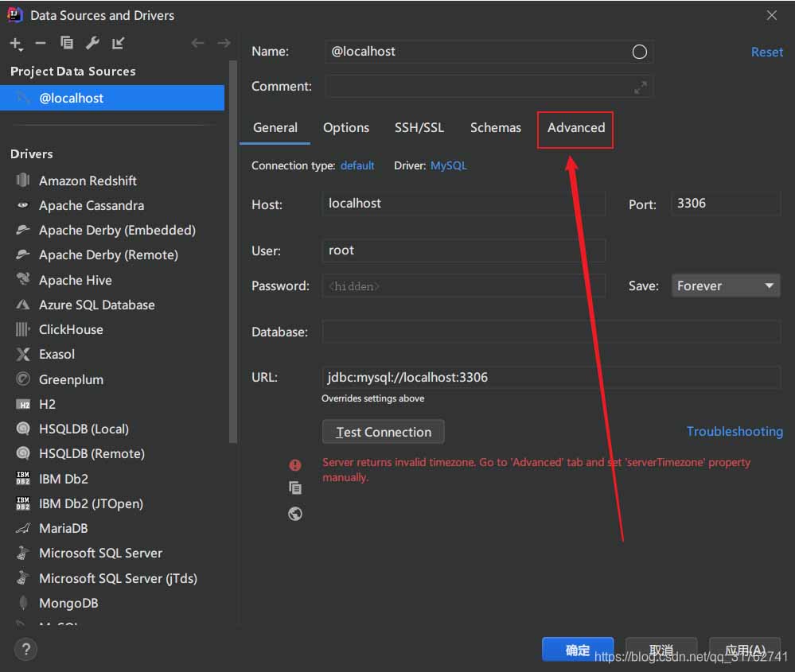Screen dimensions: 795x672
Task: Click the drivers list scrollbar
Action: 232,252
